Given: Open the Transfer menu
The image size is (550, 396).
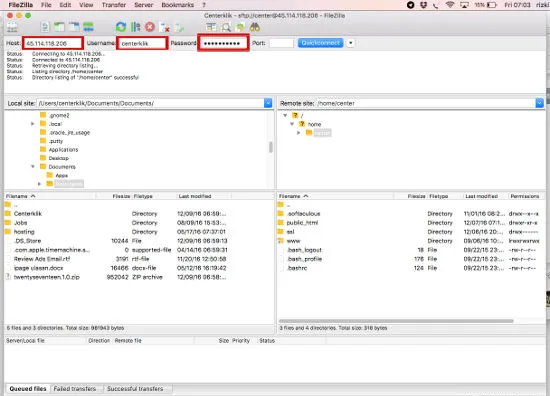Looking at the screenshot, I should (114, 5).
